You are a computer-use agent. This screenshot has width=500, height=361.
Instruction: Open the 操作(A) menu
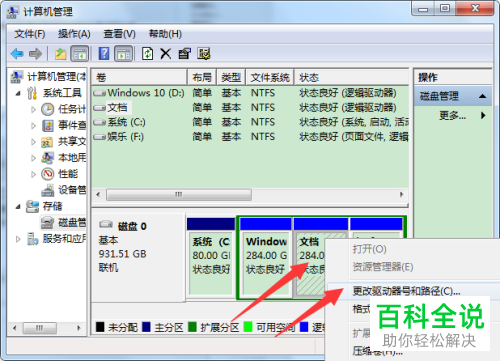(x=74, y=34)
